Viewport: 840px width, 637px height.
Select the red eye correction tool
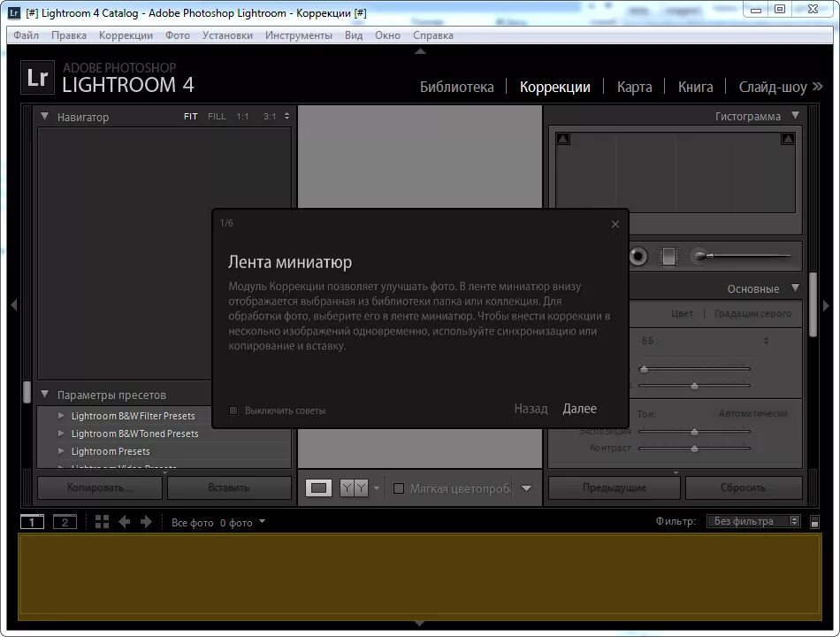point(638,256)
